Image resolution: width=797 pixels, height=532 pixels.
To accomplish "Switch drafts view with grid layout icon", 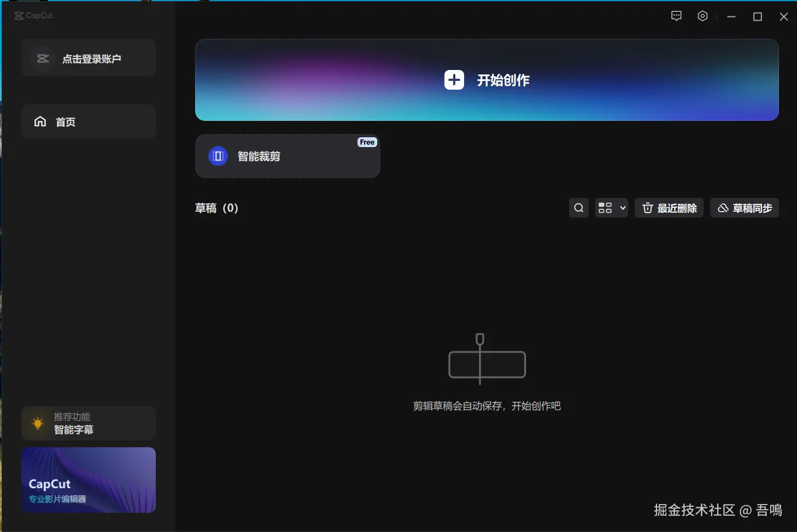I will [x=605, y=208].
